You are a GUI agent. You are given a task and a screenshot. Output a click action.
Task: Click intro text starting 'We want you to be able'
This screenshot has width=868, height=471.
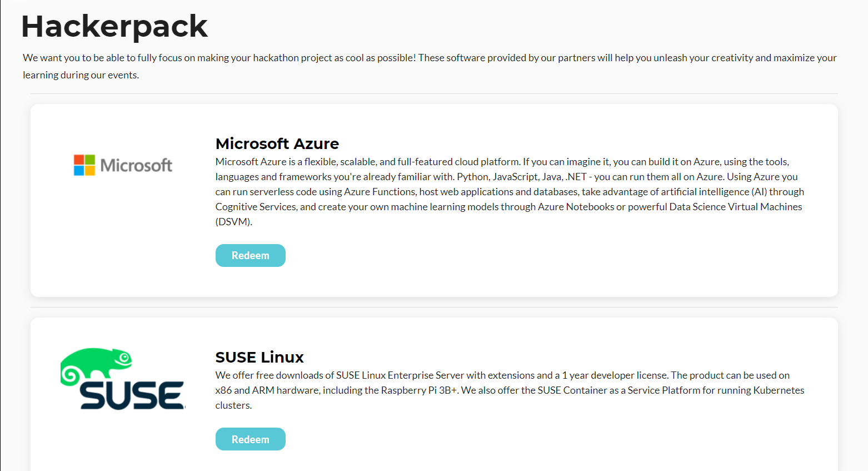[430, 66]
